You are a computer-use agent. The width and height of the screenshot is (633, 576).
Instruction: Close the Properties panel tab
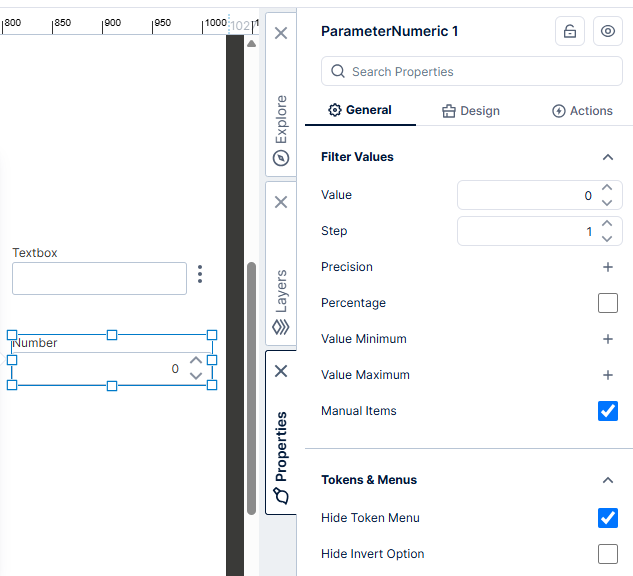click(281, 371)
